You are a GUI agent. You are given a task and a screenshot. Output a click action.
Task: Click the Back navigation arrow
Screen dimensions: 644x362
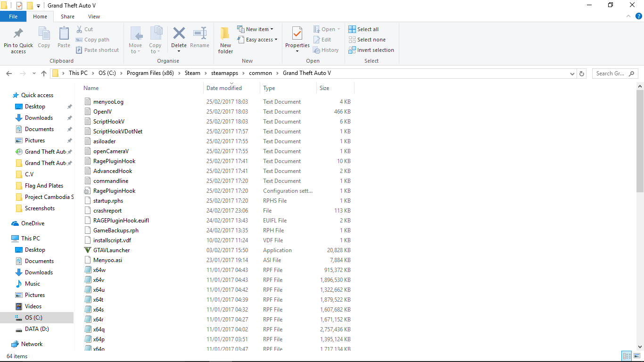(9, 74)
